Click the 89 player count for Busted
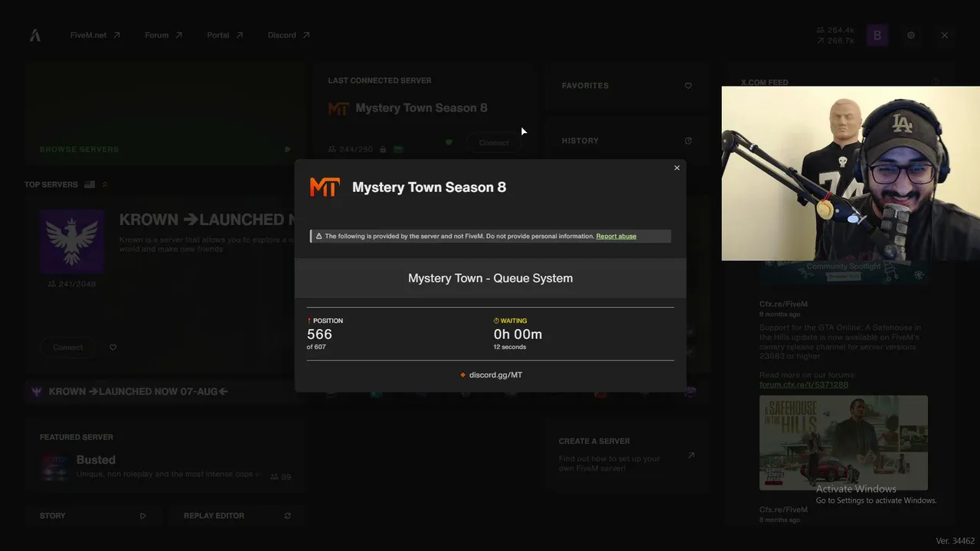Screen dimensions: 980x551 coord(281,477)
